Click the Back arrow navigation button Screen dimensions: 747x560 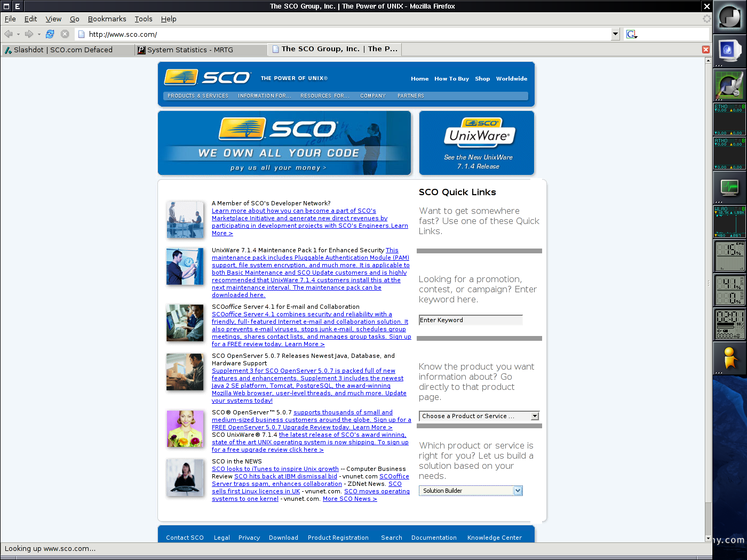pos(8,34)
